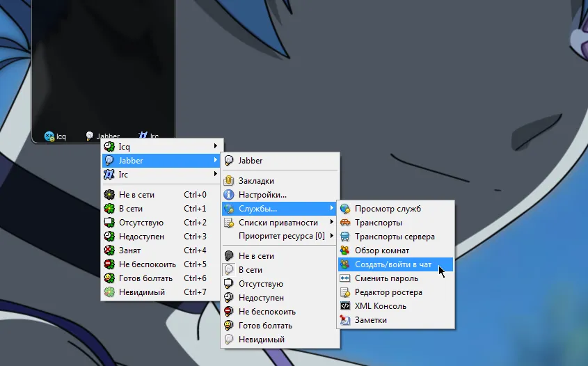
Task: Click the Закладки paperclip icon
Action: point(229,181)
